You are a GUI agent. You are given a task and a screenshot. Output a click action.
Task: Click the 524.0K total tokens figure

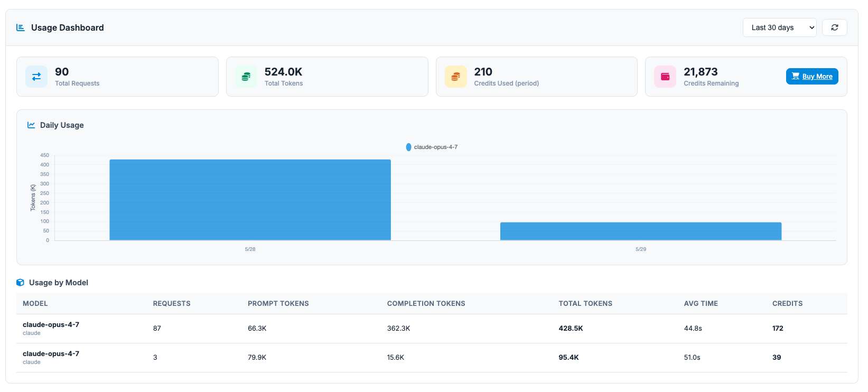point(284,72)
